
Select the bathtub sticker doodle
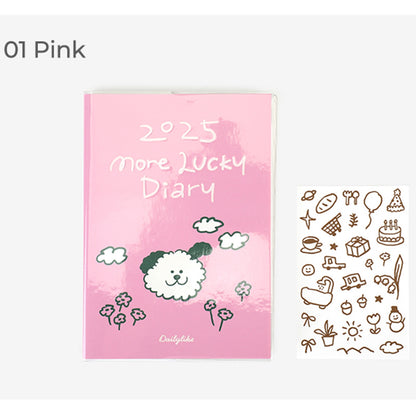point(318,292)
